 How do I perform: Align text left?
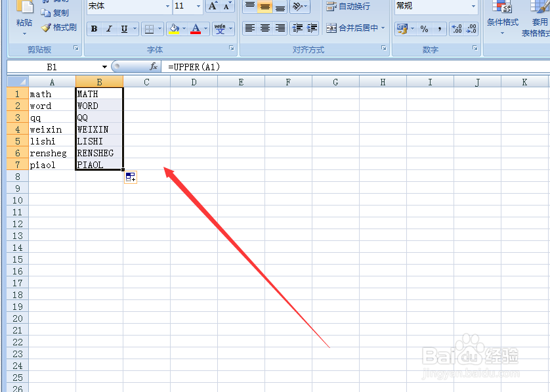(x=250, y=28)
